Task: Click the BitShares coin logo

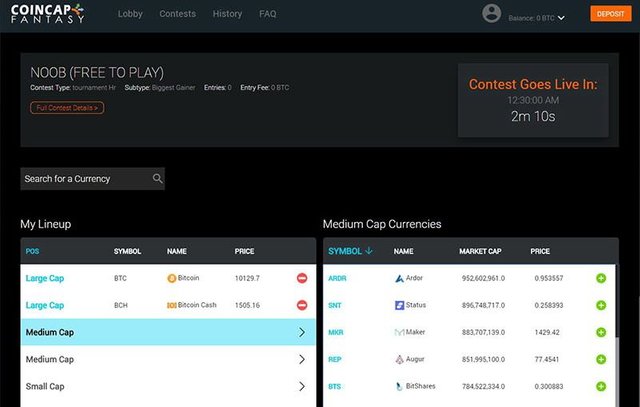Action: (x=400, y=386)
